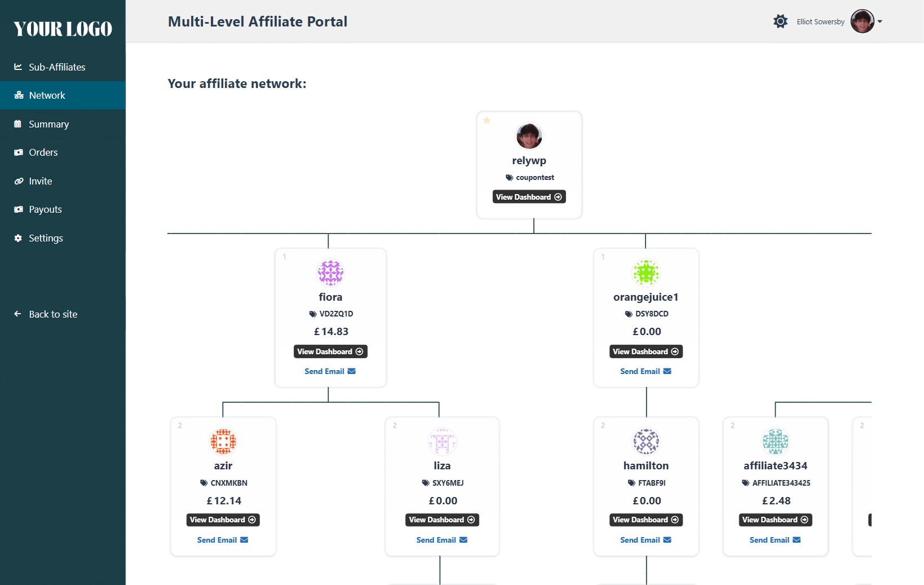Click fiora's purple avatar icon
The width and height of the screenshot is (924, 585).
tap(330, 272)
